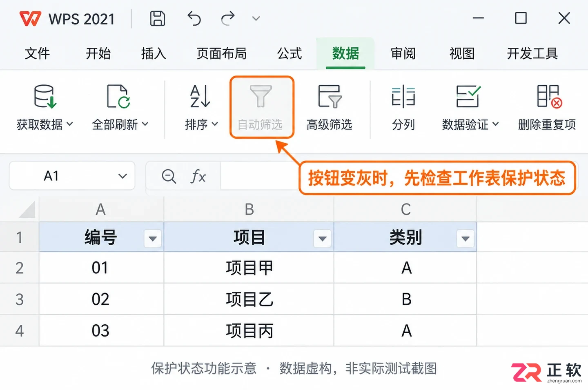The image size is (588, 390).
Task: Click the save icon in title bar
Action: click(x=158, y=18)
